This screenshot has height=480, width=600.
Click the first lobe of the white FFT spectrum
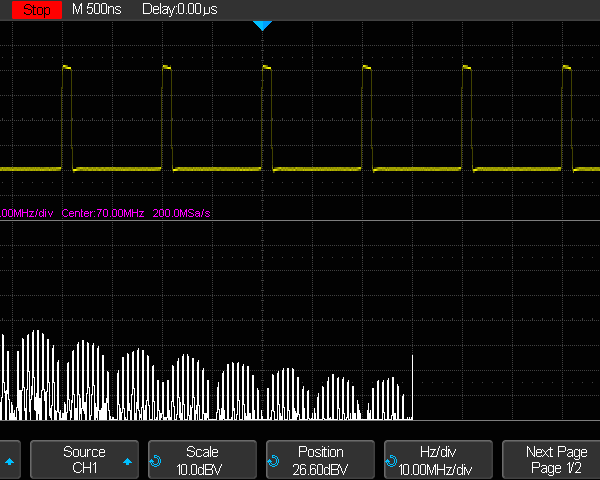pyautogui.click(x=39, y=375)
